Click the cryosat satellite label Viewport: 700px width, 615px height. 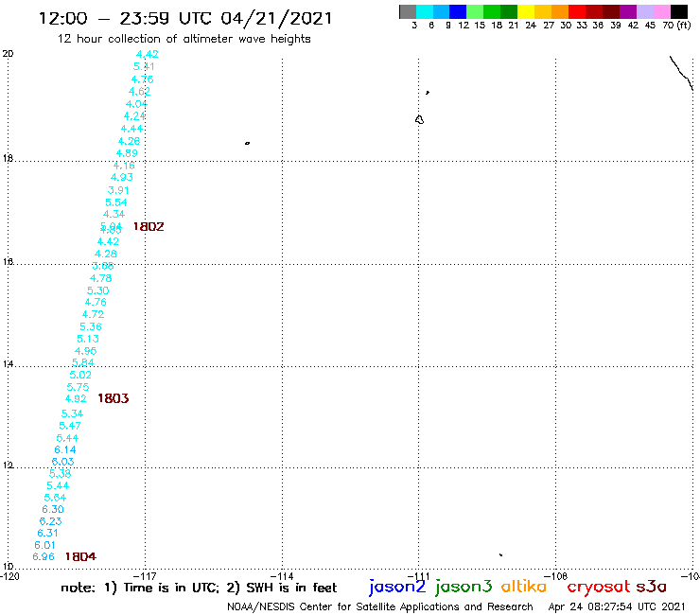598,587
